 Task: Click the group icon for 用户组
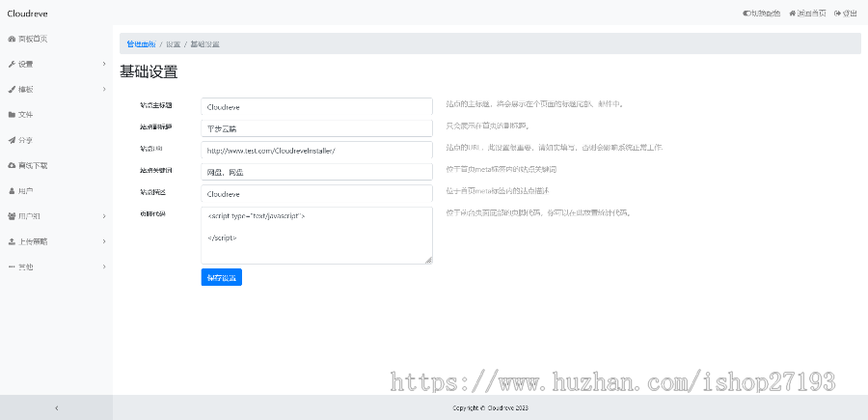[12, 216]
